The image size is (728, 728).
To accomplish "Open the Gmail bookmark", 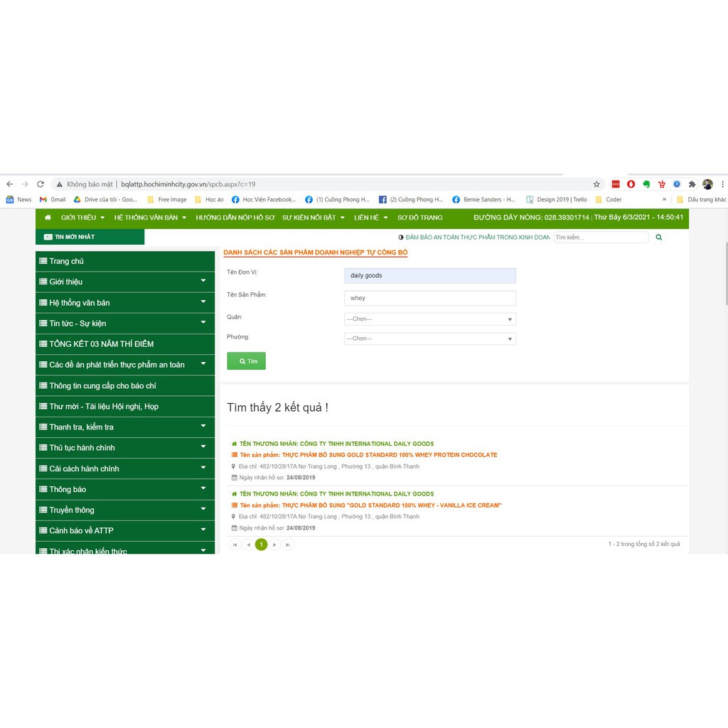I will [53, 200].
